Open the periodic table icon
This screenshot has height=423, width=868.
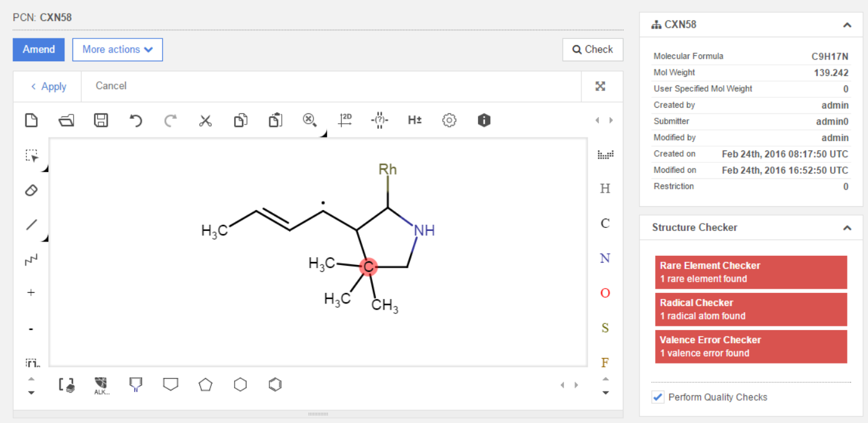tap(605, 155)
